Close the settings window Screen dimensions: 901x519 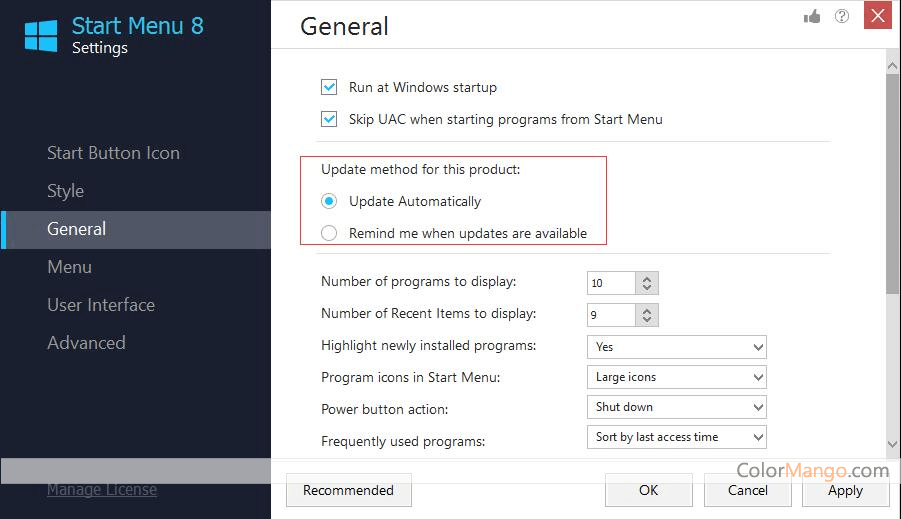[x=877, y=16]
